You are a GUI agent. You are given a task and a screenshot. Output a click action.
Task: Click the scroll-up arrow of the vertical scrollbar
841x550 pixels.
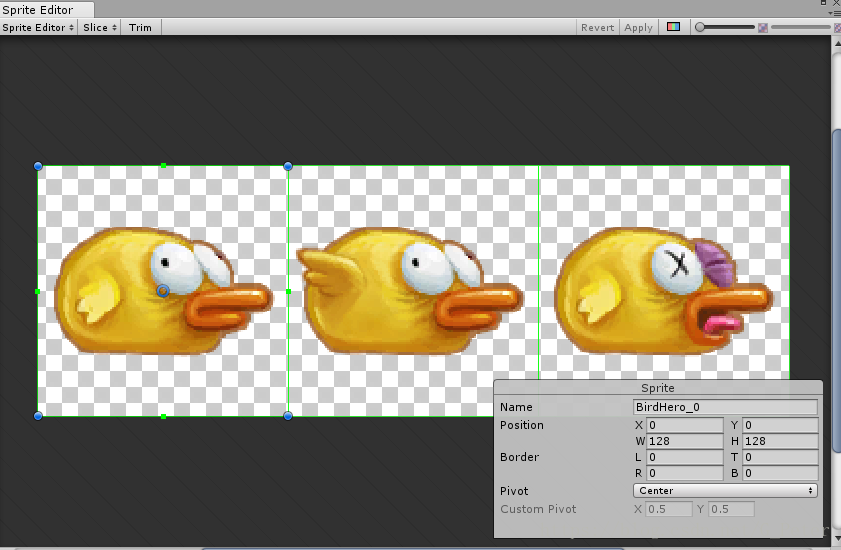pyautogui.click(x=837, y=43)
